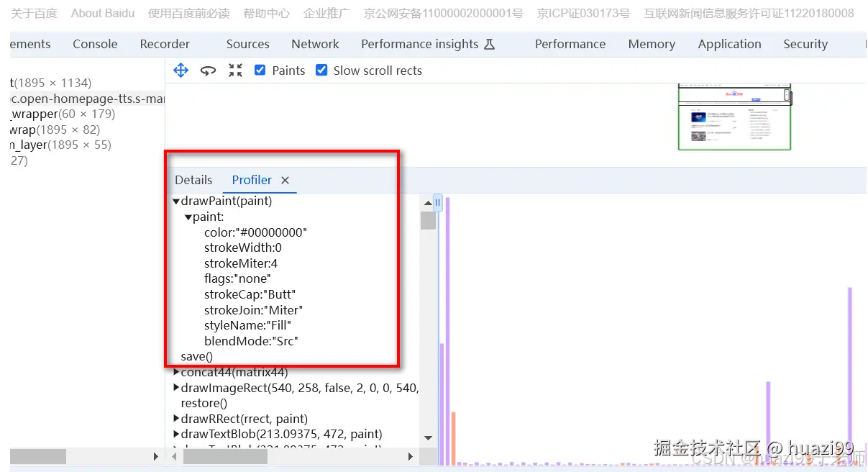Select the blendMode:"Src" property line
Screen dimensions: 868x472
click(x=251, y=341)
